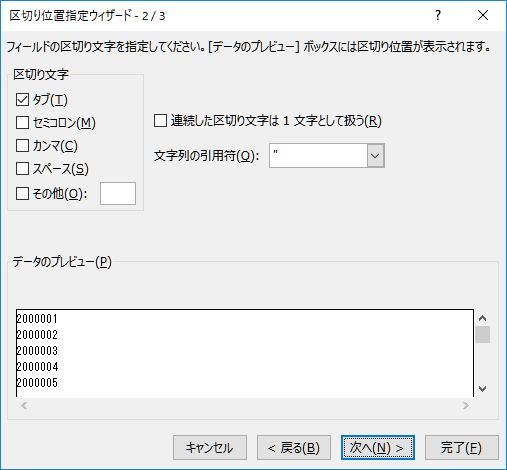This screenshot has width=507, height=470.
Task: Go back with the 戻る(B) button
Action: 294,448
